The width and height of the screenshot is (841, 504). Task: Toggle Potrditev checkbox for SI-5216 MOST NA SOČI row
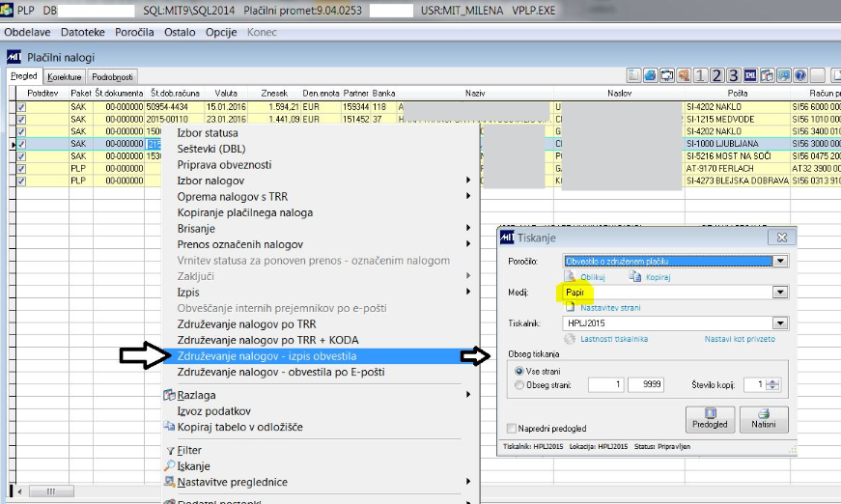pos(21,156)
